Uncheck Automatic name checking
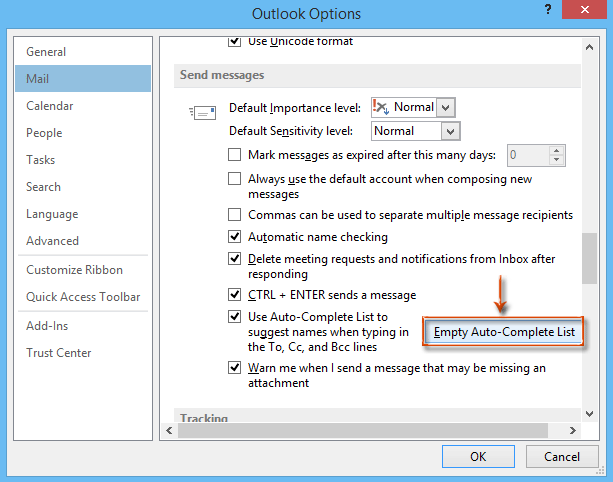The image size is (613, 482). [234, 237]
